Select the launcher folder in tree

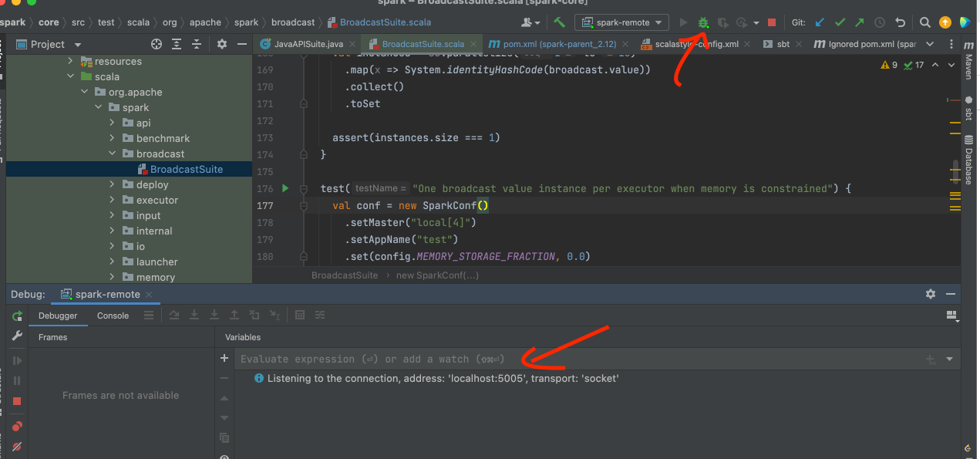pyautogui.click(x=157, y=262)
